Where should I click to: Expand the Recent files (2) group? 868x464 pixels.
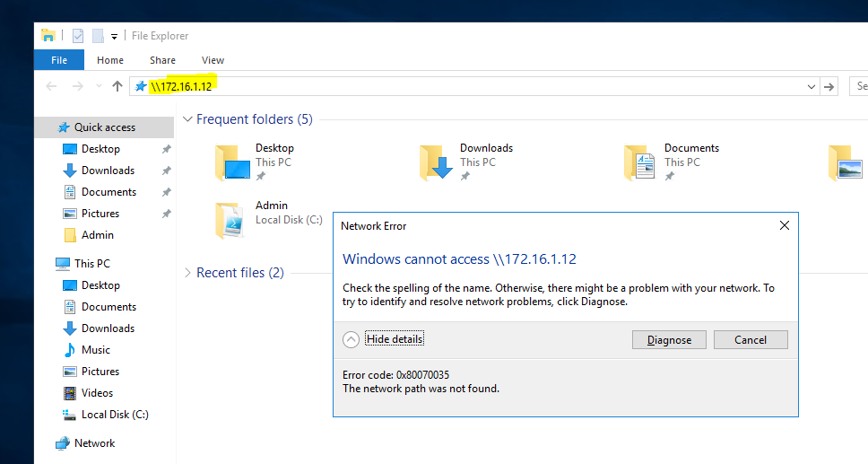187,273
